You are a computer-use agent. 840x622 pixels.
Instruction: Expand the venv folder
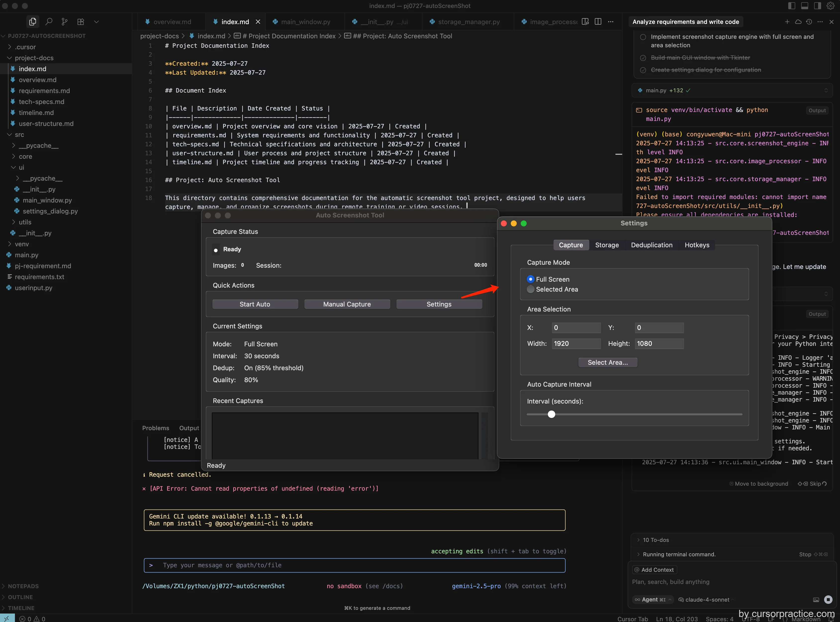[22, 244]
